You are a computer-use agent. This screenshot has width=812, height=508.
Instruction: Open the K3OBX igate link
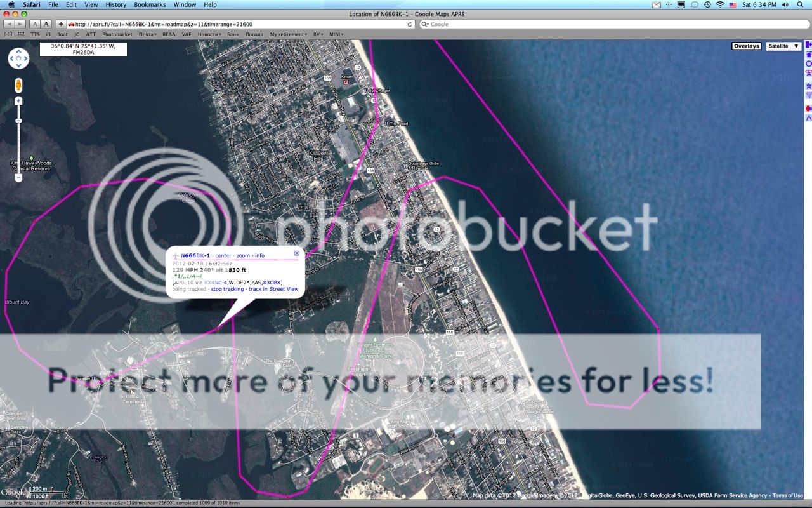[x=272, y=283]
